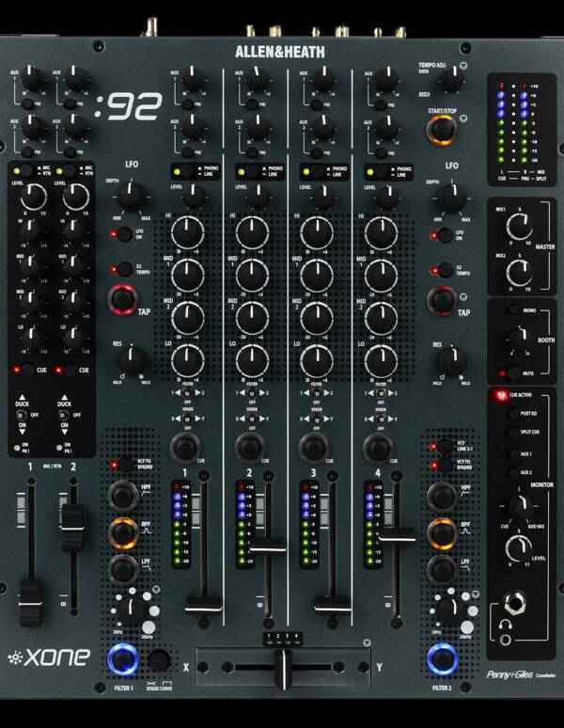
Task: Adjust the left RES resonance knob
Action: [x=133, y=362]
